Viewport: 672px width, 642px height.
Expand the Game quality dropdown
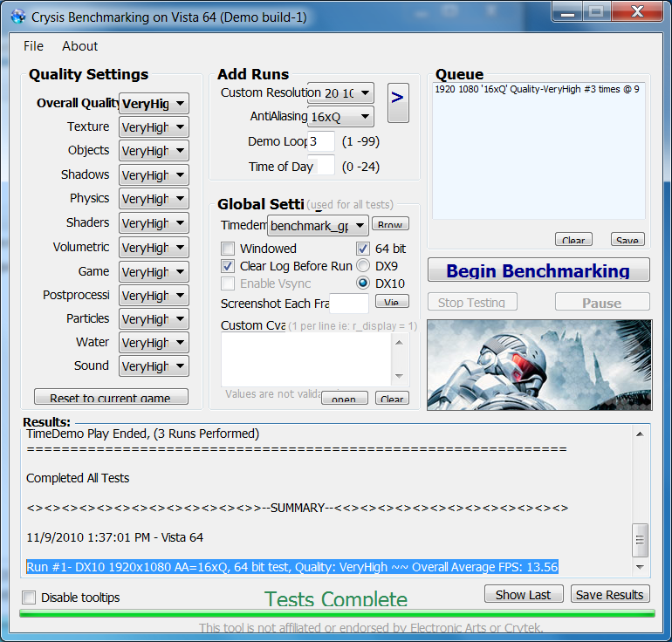coord(154,272)
